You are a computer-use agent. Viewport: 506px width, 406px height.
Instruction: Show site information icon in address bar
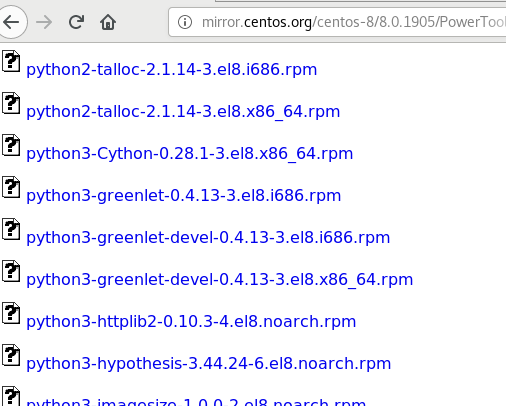pyautogui.click(x=185, y=22)
